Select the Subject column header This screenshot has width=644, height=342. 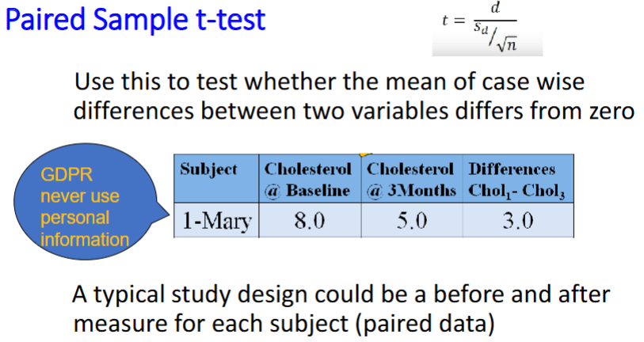point(209,169)
